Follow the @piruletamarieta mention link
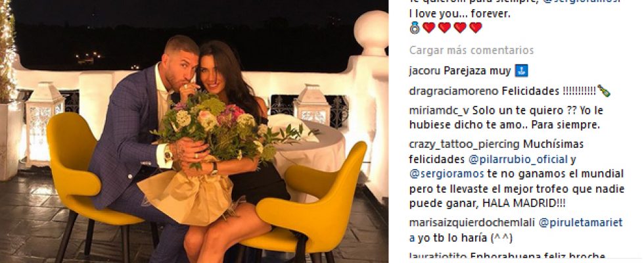644x263 pixels. [516, 230]
